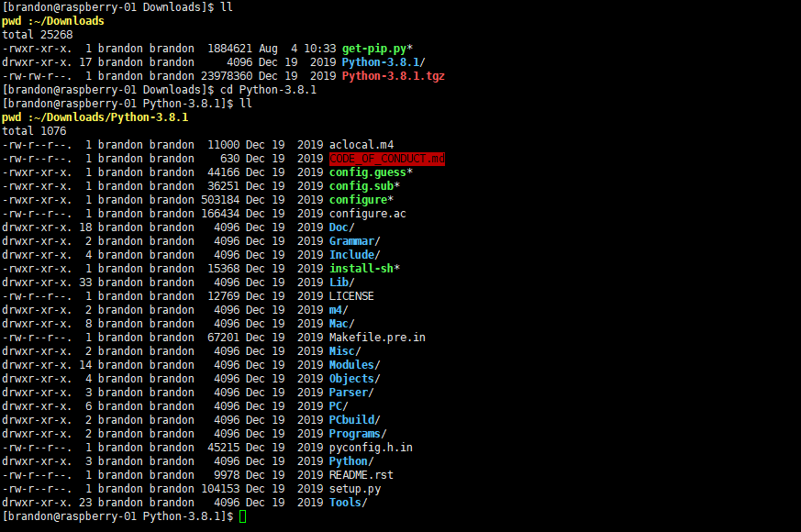The height and width of the screenshot is (532, 801).
Task: Select the Modules/ directory name
Action: point(354,366)
